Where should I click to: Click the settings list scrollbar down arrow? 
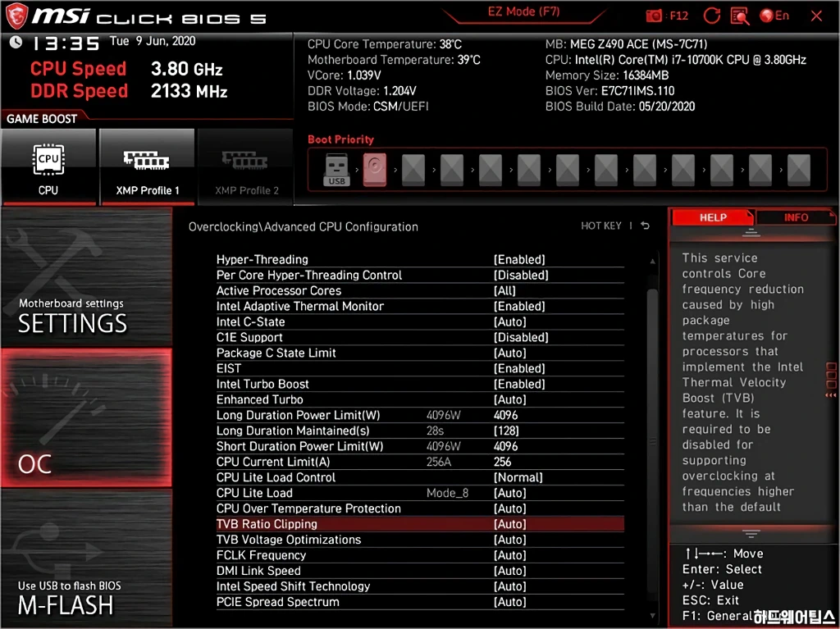652,616
